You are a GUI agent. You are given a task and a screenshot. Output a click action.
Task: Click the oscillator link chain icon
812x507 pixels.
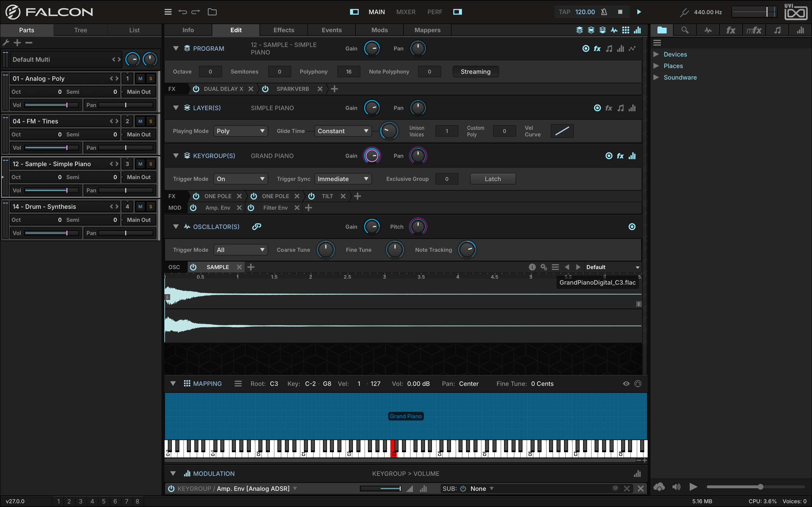pos(257,227)
